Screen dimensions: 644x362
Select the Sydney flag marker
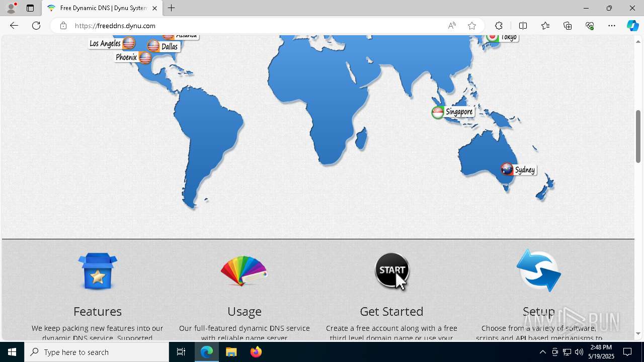pyautogui.click(x=507, y=169)
